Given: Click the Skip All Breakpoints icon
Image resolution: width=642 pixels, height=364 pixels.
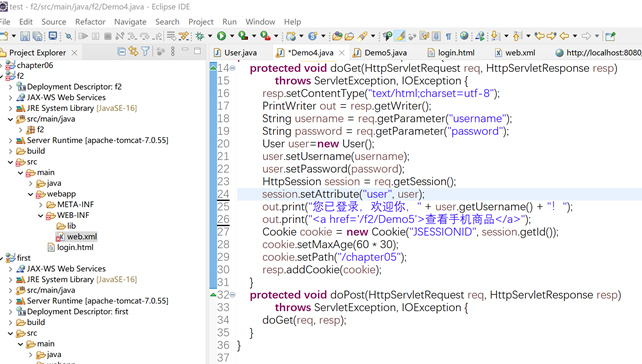Looking at the screenshot, I should tap(68, 36).
